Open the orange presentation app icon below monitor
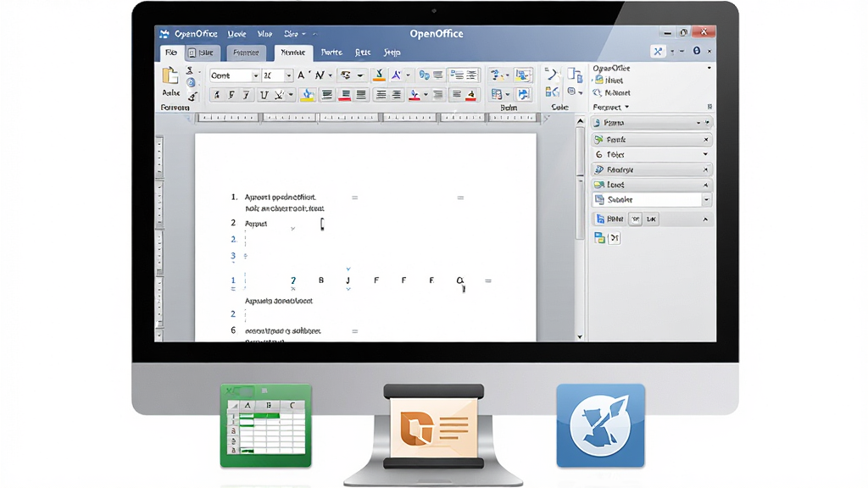 (x=433, y=426)
